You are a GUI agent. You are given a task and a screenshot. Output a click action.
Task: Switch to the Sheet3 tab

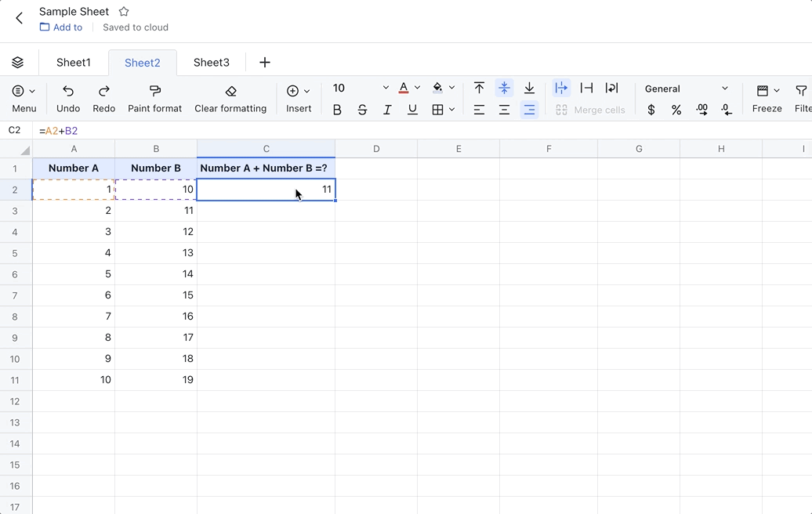click(x=211, y=62)
